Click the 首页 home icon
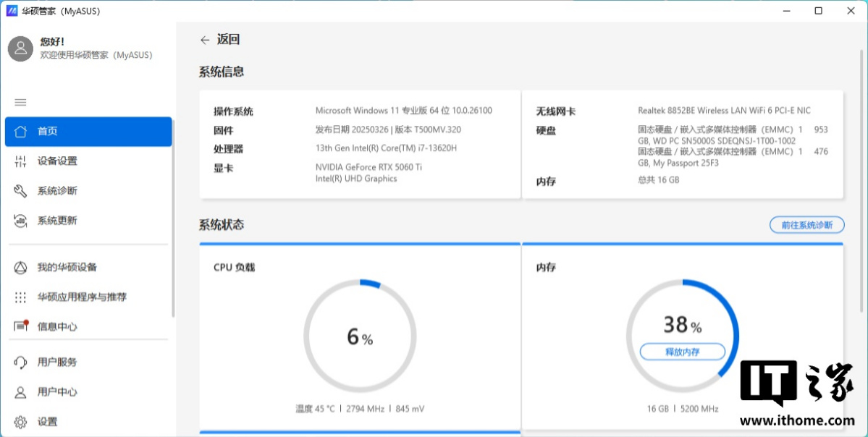The image size is (868, 437). [x=20, y=132]
